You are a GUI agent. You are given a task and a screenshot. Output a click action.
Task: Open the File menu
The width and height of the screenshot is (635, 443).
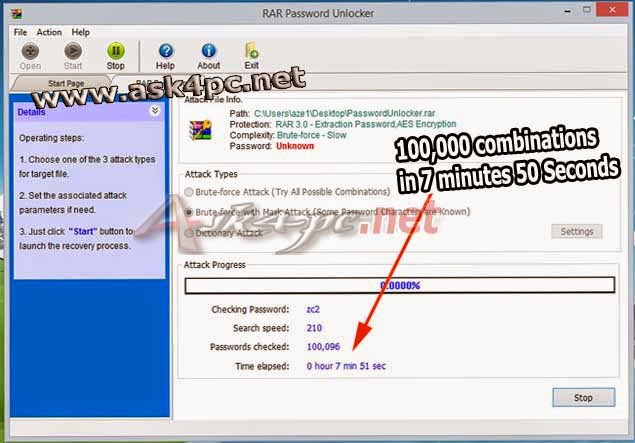coord(20,32)
